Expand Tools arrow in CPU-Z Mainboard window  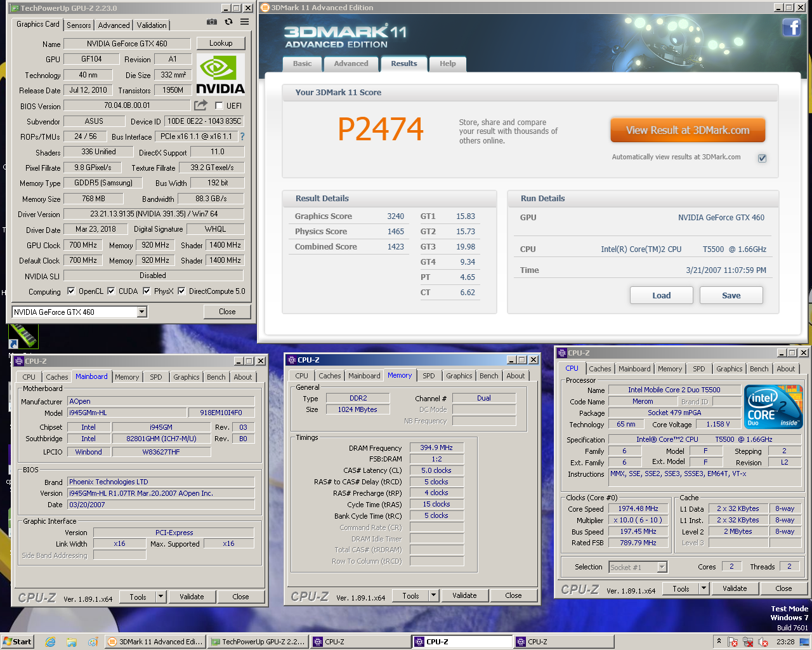(x=160, y=597)
